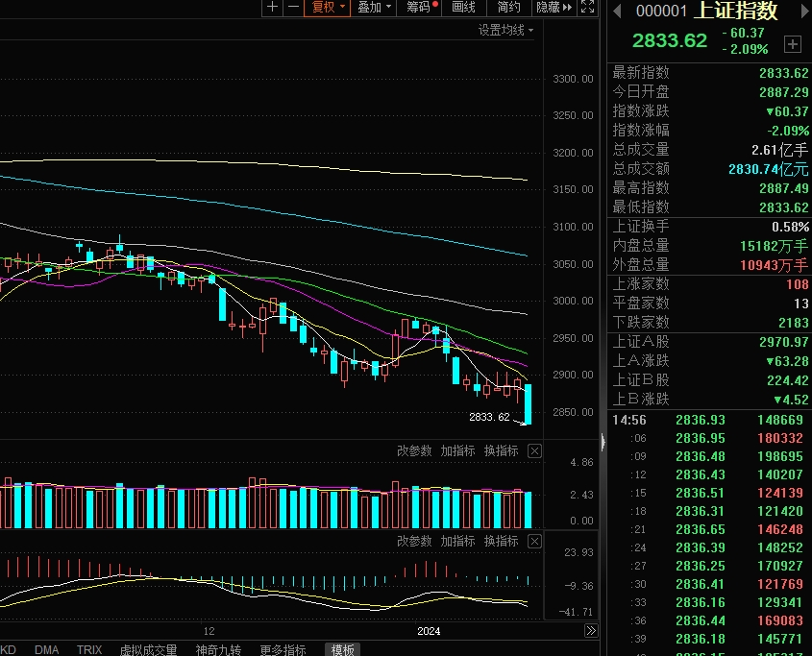Zoom in chart with plus button
Image resolution: width=812 pixels, height=656 pixels.
point(272,8)
